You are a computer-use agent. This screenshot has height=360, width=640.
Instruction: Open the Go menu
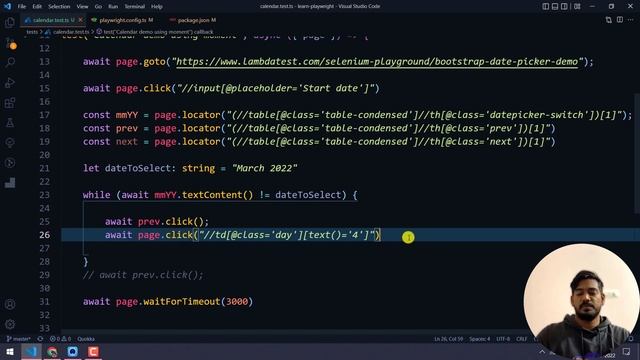[98, 7]
